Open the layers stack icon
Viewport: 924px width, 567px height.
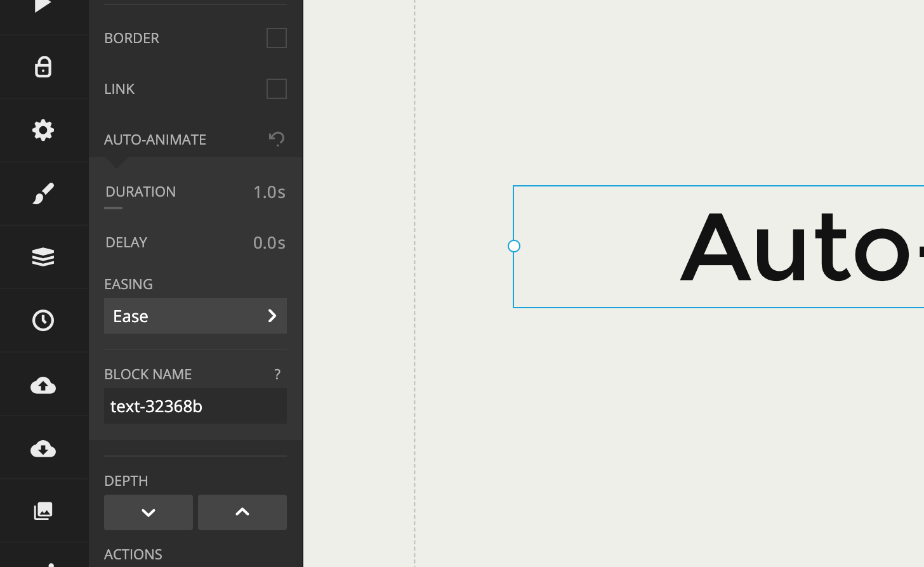[43, 257]
